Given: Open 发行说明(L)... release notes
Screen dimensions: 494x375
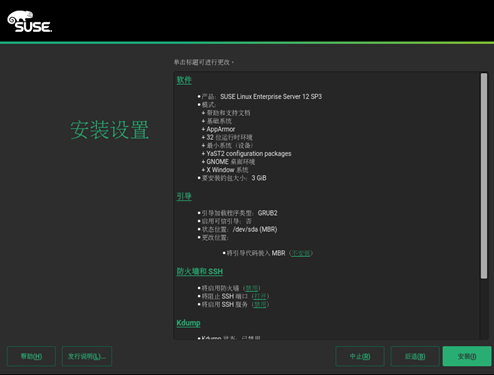Looking at the screenshot, I should point(87,356).
